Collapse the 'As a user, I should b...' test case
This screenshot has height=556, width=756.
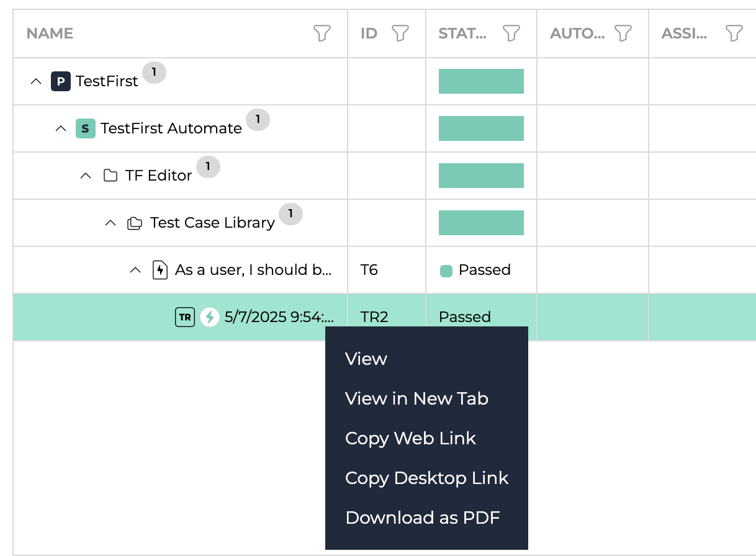tap(135, 270)
